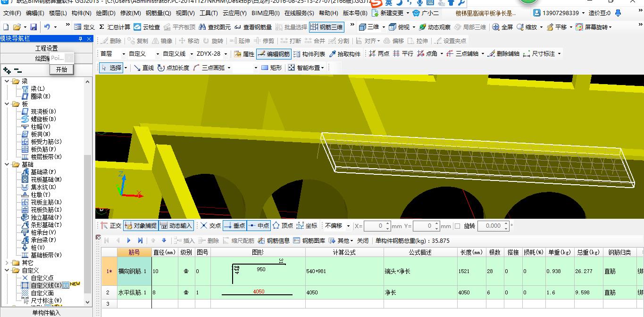
Task: Toggle 顶点 vertex snap
Action: pyautogui.click(x=283, y=226)
